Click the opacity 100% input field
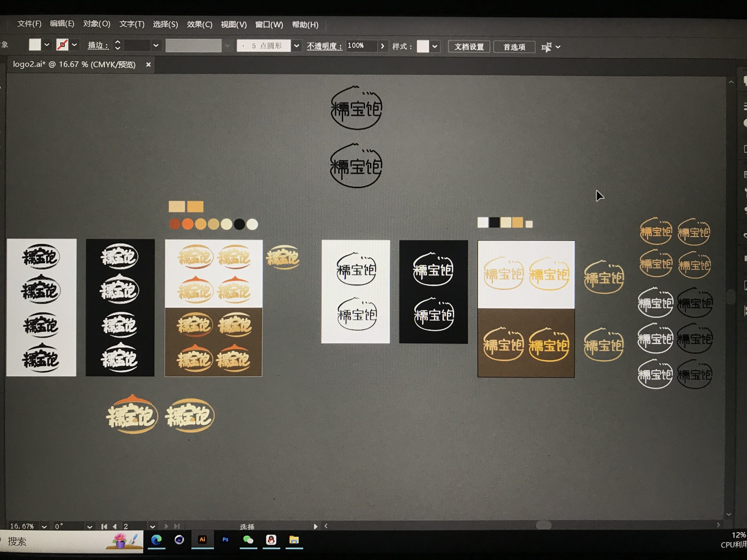 coord(361,46)
